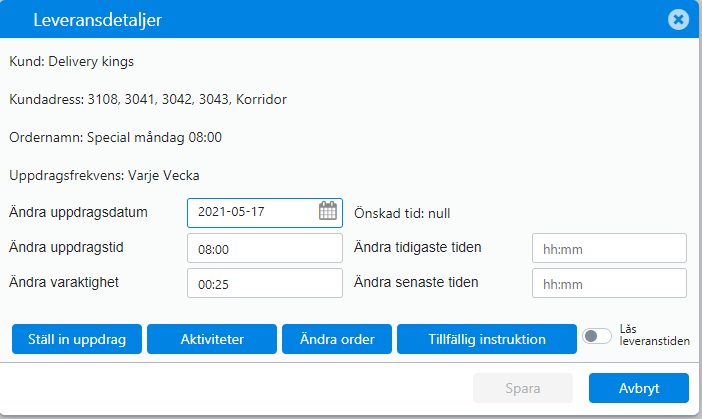Focus the Ändra uppdragsdatum date field
Screen dimensions: 702x419
[x=265, y=213]
